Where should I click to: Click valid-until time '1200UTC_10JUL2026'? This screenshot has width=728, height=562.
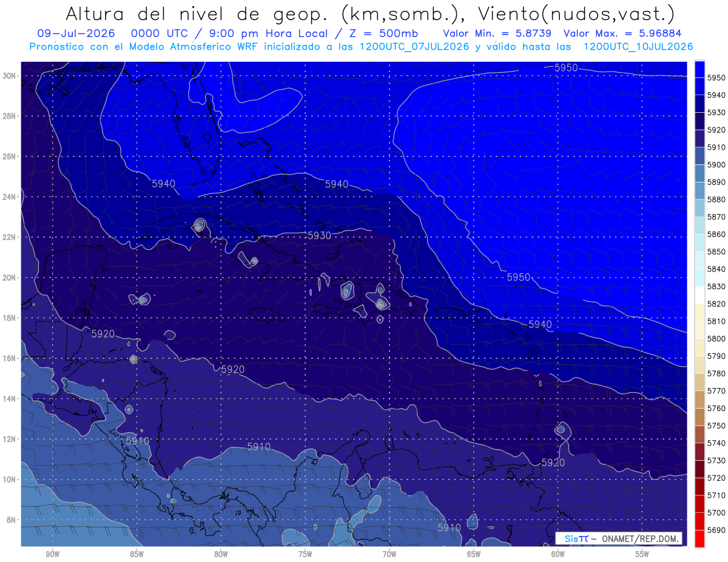pos(638,47)
